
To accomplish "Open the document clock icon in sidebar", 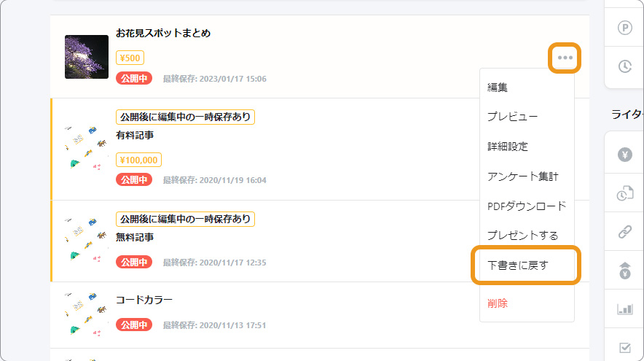I will [x=625, y=193].
